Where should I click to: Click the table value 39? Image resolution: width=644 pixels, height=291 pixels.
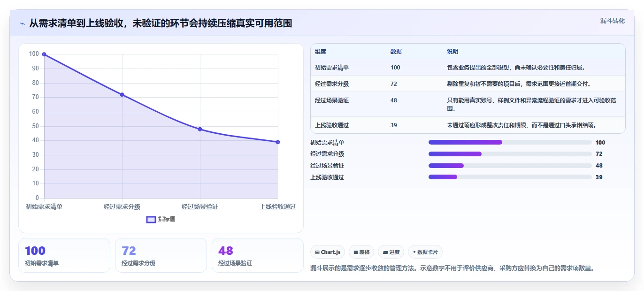click(x=394, y=125)
